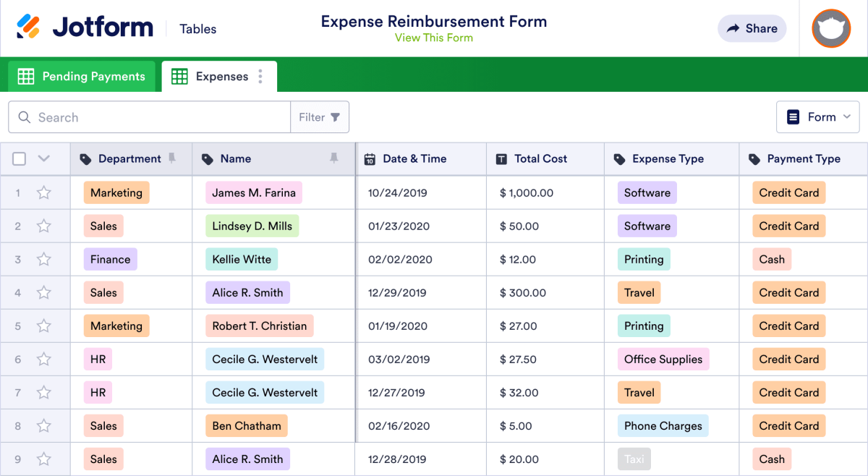Select the Expenses tab
Screen dimensions: 868x476
[217, 76]
